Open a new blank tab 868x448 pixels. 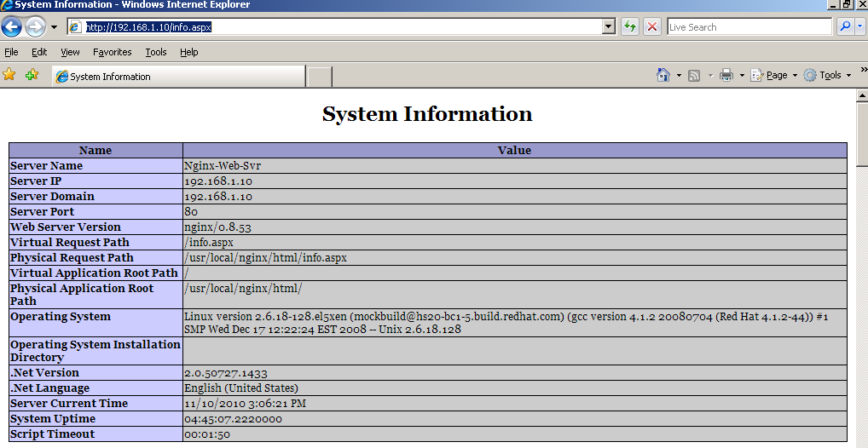[320, 77]
